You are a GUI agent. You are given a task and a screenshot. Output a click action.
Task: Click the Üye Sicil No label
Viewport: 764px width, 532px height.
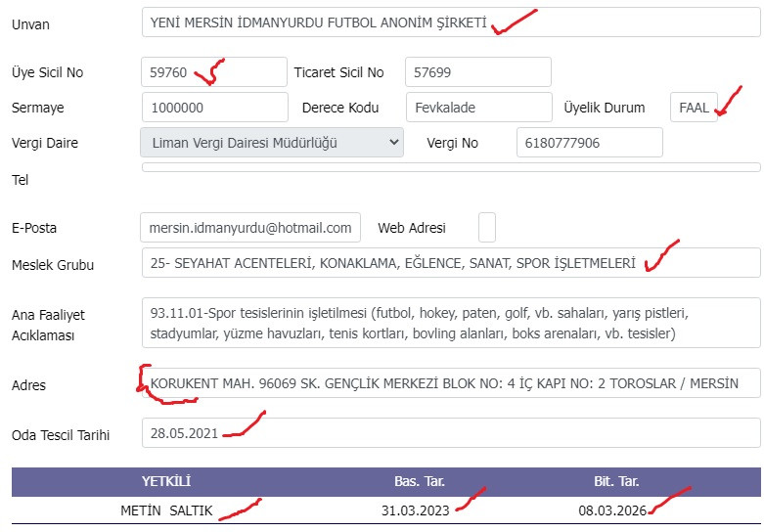pyautogui.click(x=47, y=72)
